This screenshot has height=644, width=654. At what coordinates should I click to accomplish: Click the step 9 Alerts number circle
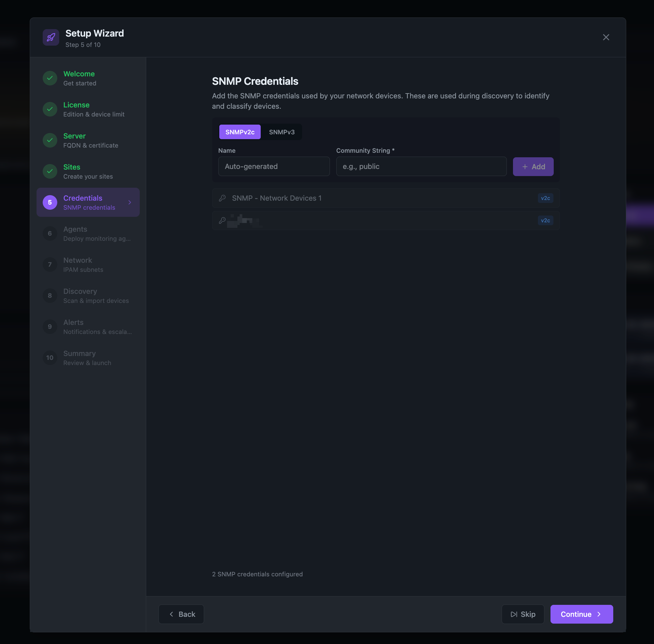point(50,327)
